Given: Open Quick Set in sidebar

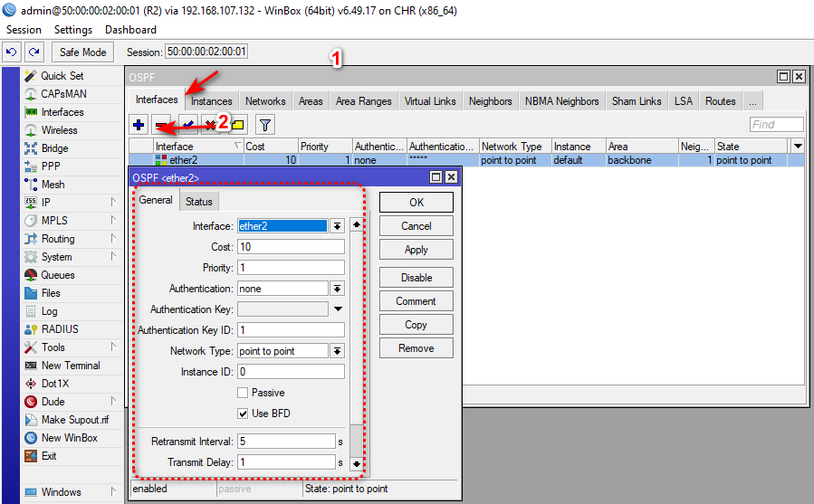Looking at the screenshot, I should 62,76.
